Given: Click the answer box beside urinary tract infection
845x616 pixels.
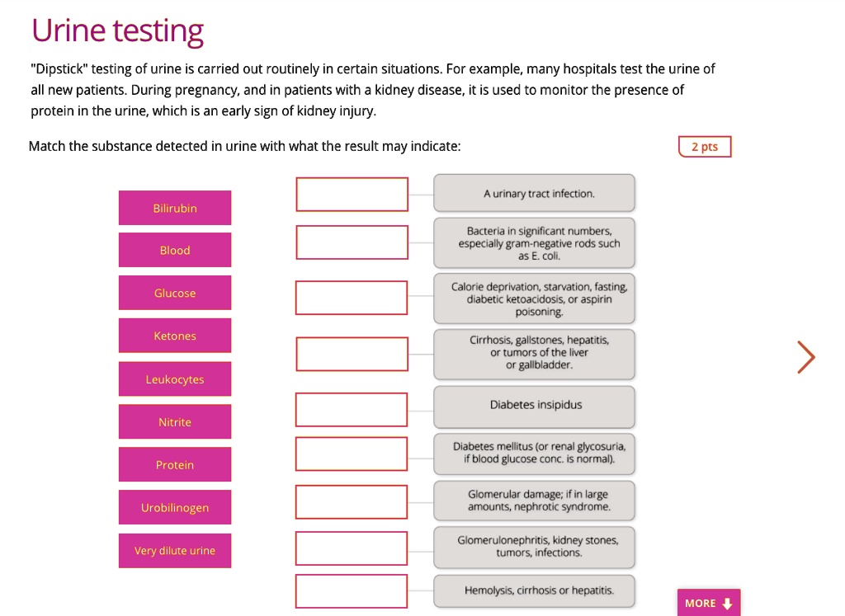Looking at the screenshot, I should (352, 194).
